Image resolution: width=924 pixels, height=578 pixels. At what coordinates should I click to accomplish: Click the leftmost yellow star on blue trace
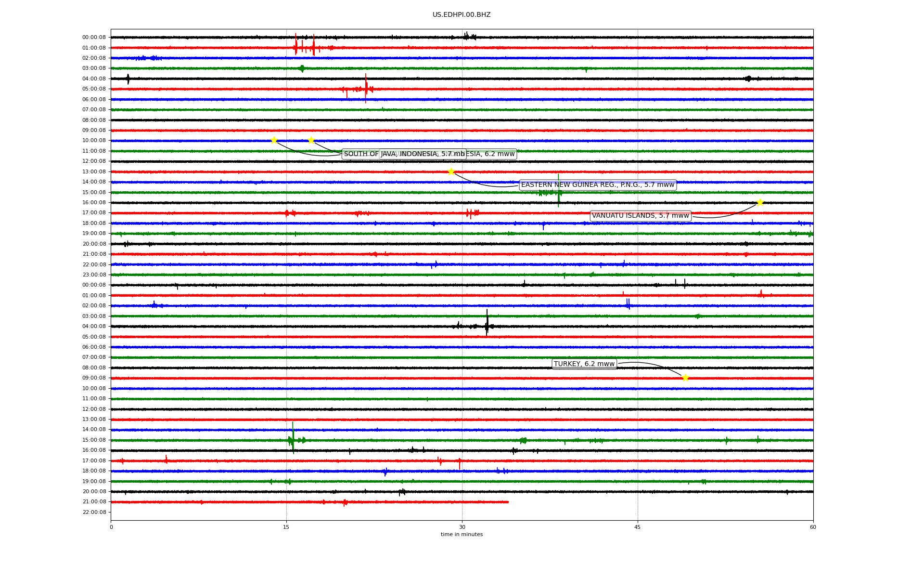click(274, 141)
